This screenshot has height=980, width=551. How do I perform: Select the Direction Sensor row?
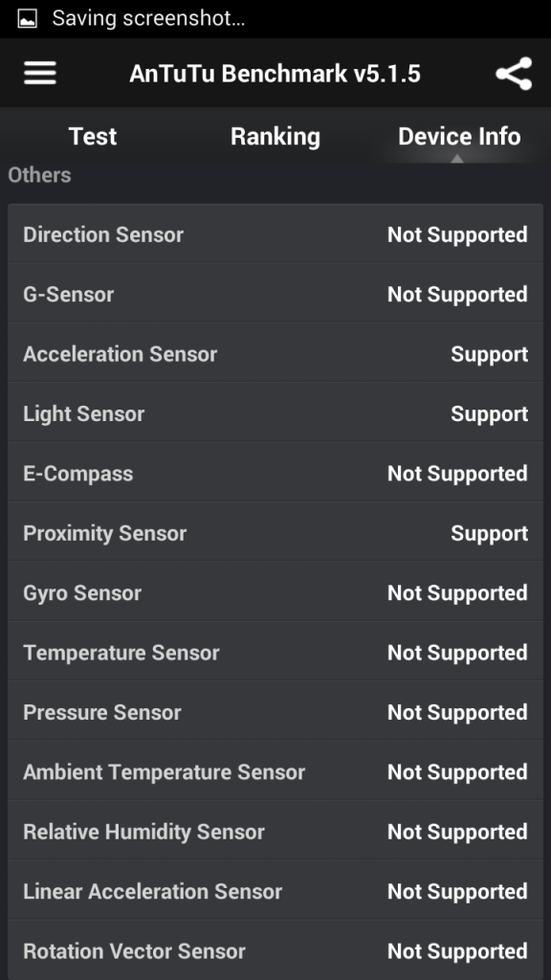coord(275,234)
